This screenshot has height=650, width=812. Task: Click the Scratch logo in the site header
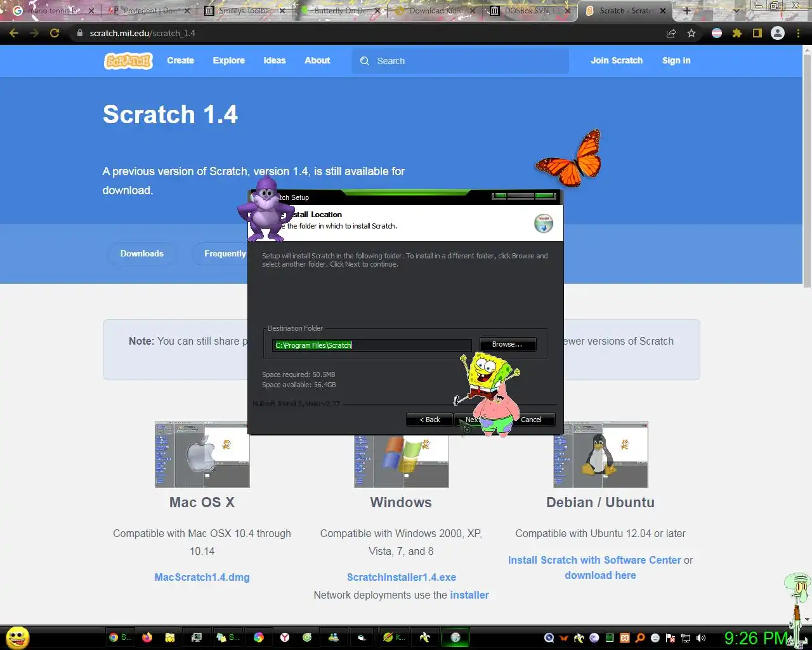pyautogui.click(x=128, y=61)
